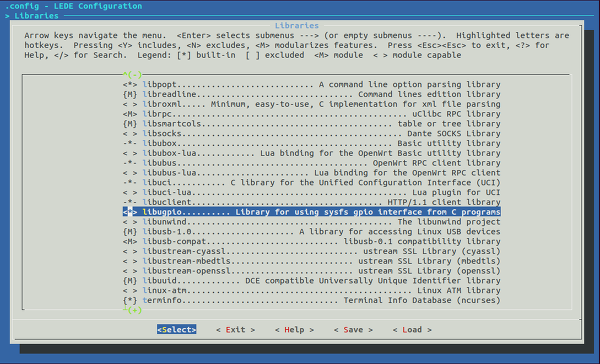Toggle the libustream-mbedtls marker
The image size is (600, 364).
click(x=130, y=261)
